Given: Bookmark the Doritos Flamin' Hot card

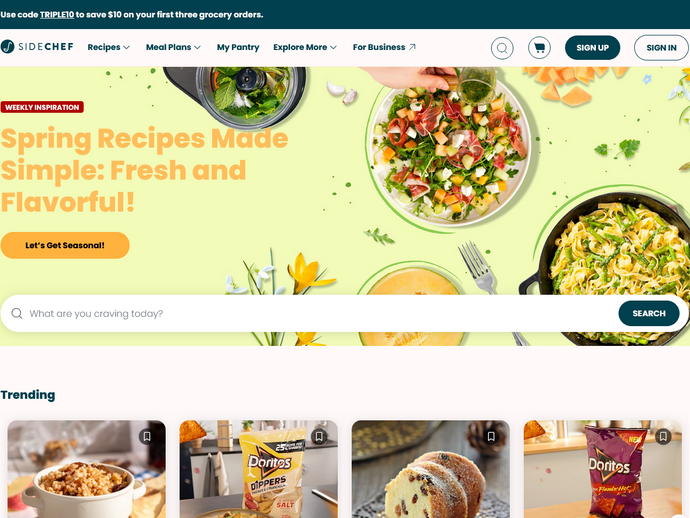Looking at the screenshot, I should [663, 436].
